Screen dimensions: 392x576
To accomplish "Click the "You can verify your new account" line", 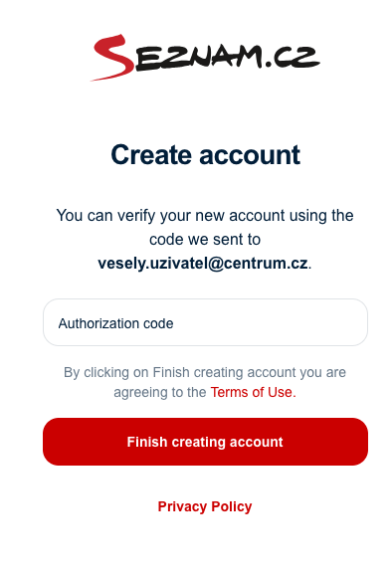I will coord(205,216).
